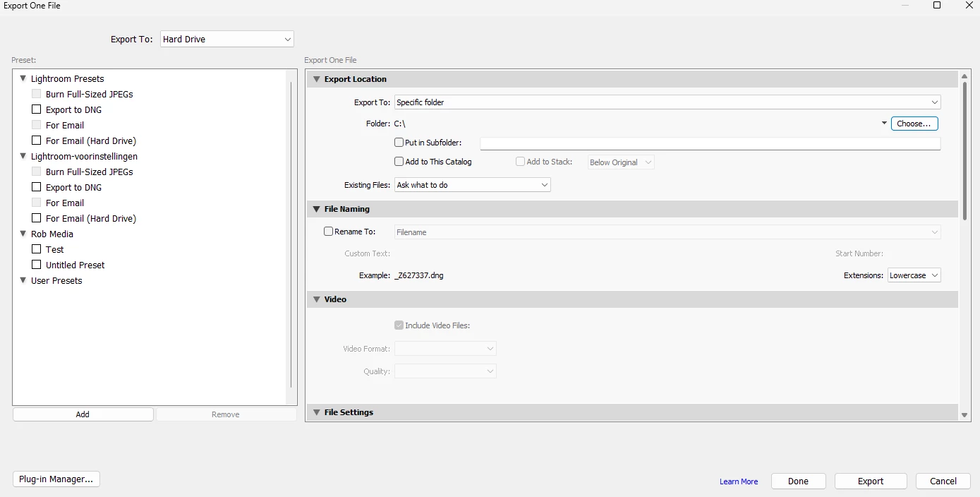The height and width of the screenshot is (497, 980).
Task: Open the top Export To Hard Drive dropdown
Action: point(227,40)
